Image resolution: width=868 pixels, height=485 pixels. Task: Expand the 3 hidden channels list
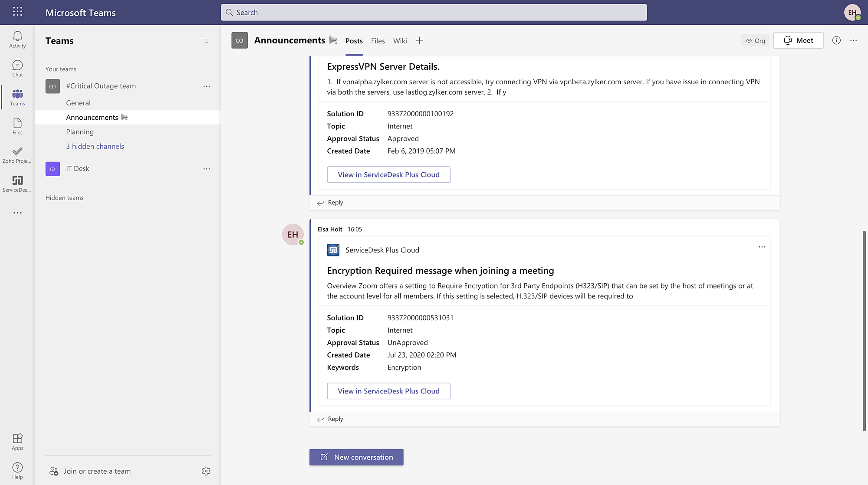(95, 146)
